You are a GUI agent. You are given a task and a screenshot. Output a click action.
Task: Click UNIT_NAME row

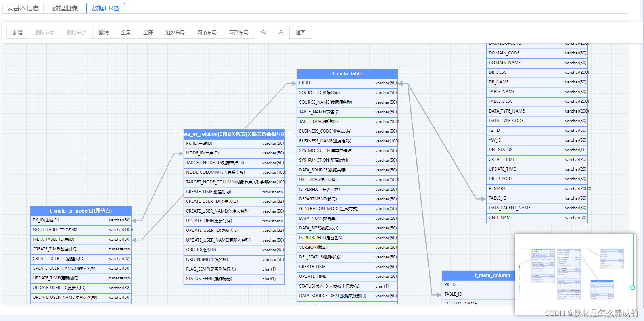click(x=537, y=218)
